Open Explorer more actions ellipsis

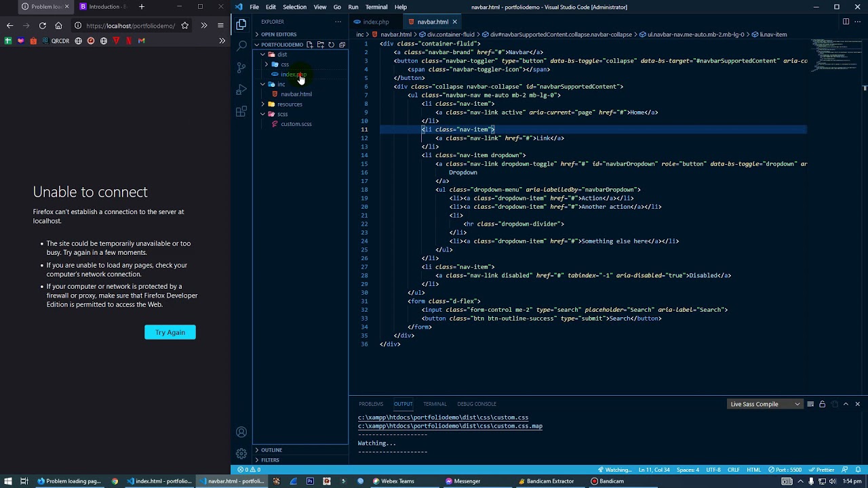338,22
